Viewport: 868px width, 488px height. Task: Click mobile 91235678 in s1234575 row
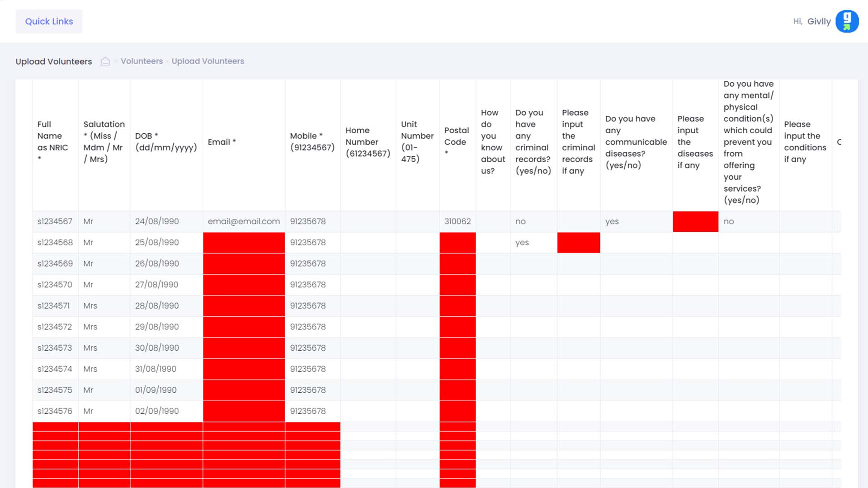point(307,390)
